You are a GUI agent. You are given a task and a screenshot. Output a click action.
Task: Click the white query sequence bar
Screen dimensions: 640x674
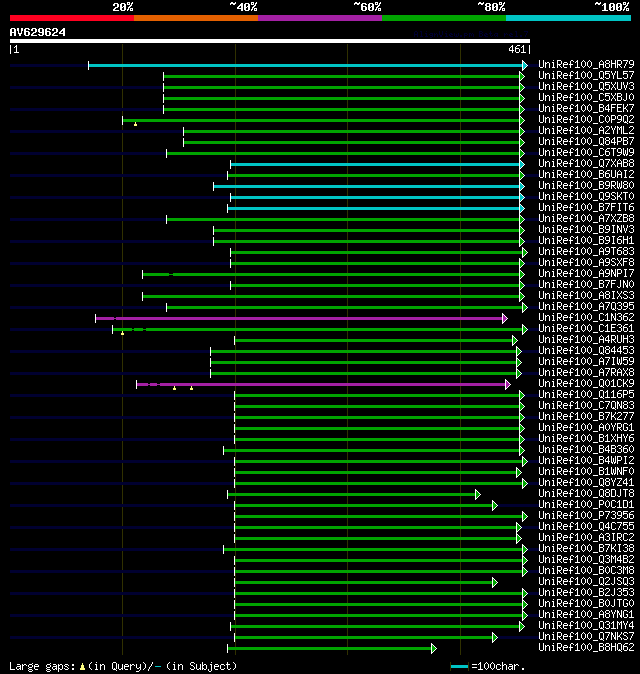click(x=270, y=41)
